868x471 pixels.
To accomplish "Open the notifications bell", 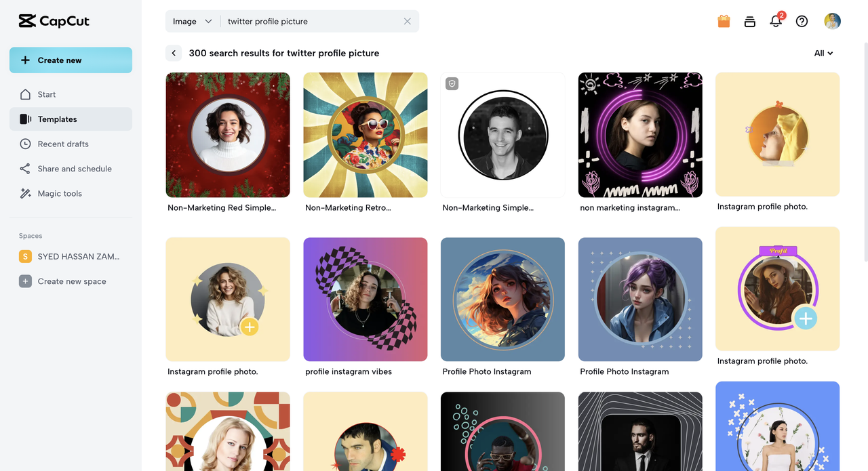I will [776, 21].
